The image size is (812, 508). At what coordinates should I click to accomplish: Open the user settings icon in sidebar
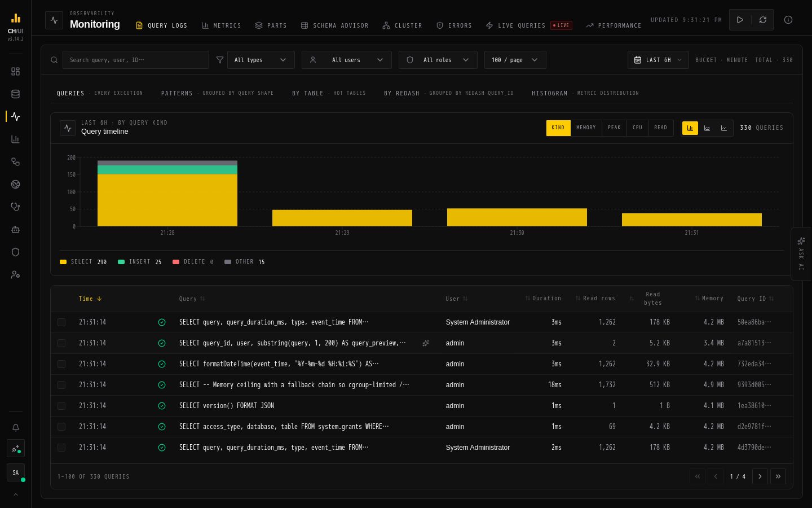click(15, 274)
